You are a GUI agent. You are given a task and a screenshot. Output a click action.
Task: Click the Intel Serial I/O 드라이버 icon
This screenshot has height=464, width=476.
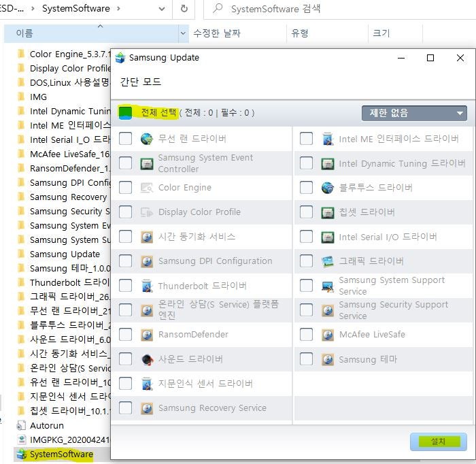[x=328, y=237]
